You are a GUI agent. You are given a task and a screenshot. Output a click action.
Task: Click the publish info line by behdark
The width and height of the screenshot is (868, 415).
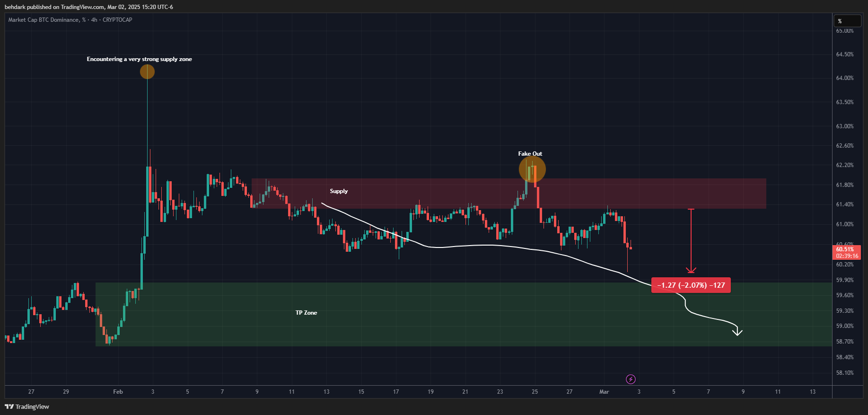89,7
